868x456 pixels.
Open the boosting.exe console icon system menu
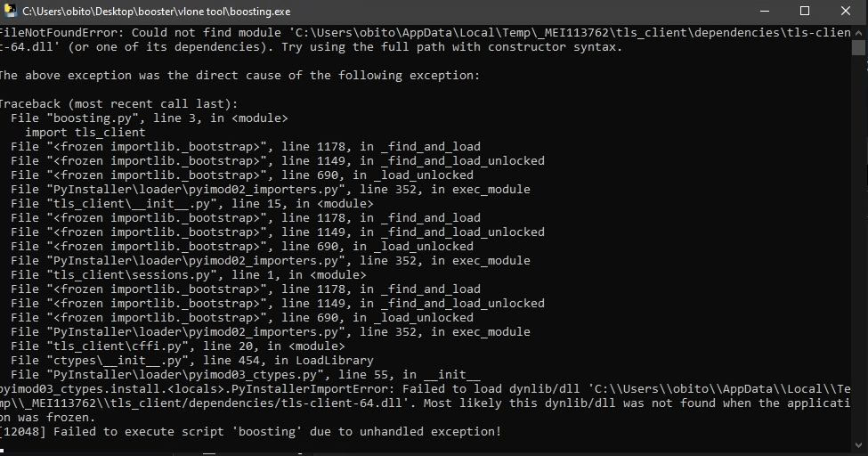pyautogui.click(x=10, y=11)
